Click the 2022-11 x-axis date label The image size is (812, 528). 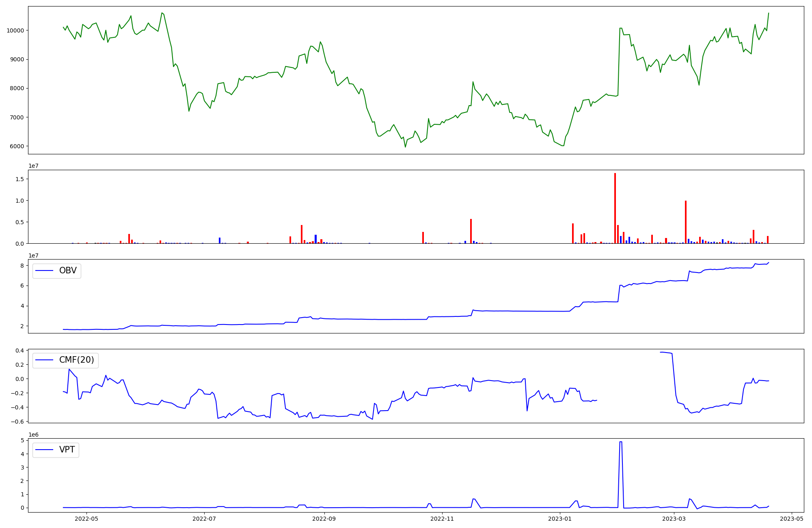pos(442,519)
